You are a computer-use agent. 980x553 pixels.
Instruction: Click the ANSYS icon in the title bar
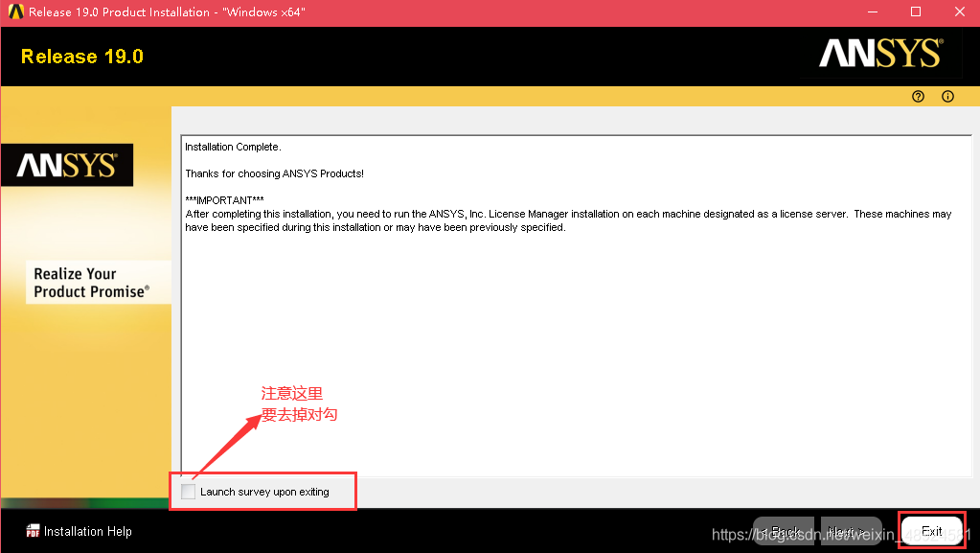(x=15, y=12)
